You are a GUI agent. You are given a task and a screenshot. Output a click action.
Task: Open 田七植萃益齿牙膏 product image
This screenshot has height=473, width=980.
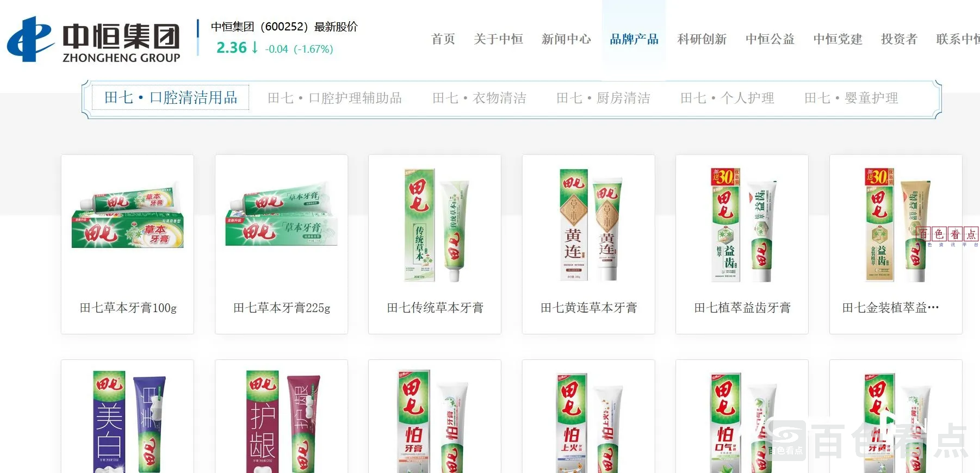(742, 225)
